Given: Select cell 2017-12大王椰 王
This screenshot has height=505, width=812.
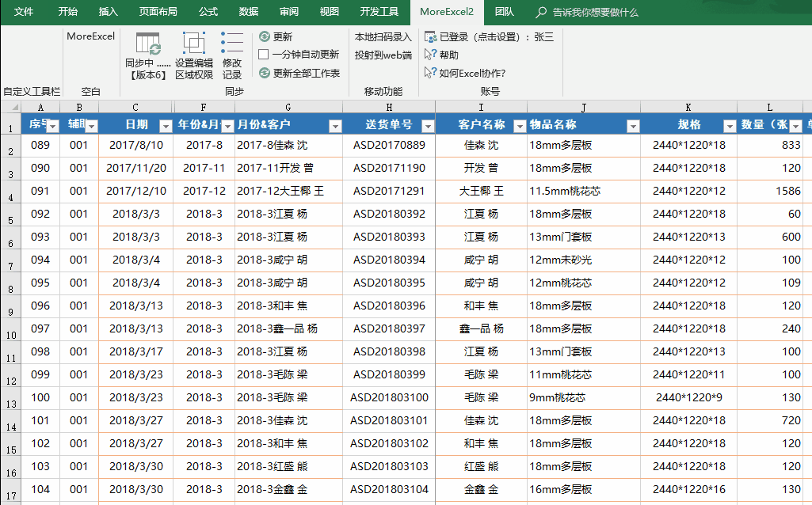Looking at the screenshot, I should 288,192.
